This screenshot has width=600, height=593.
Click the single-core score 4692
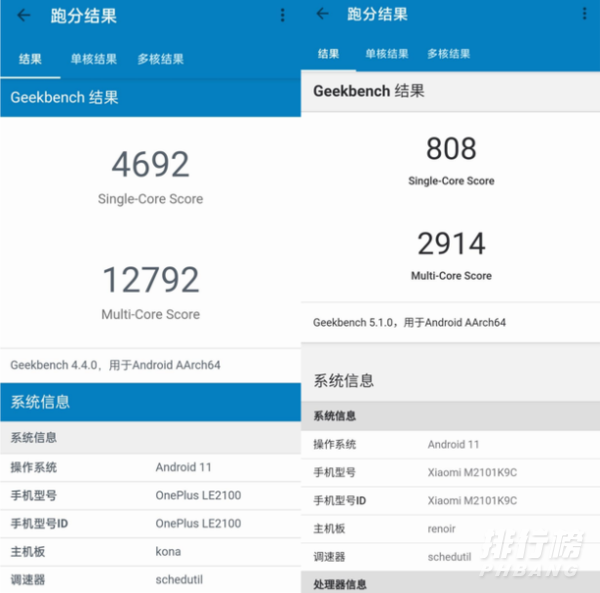click(150, 164)
